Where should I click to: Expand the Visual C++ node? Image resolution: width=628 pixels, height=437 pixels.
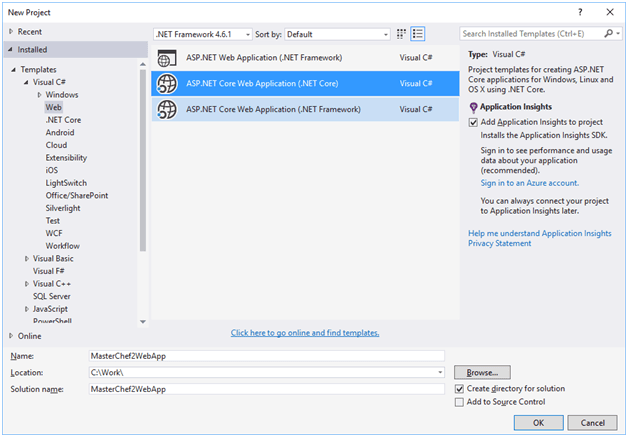point(26,284)
